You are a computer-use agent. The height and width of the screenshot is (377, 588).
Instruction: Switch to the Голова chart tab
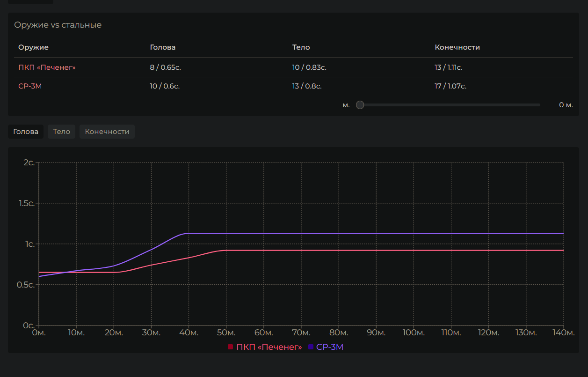point(26,132)
